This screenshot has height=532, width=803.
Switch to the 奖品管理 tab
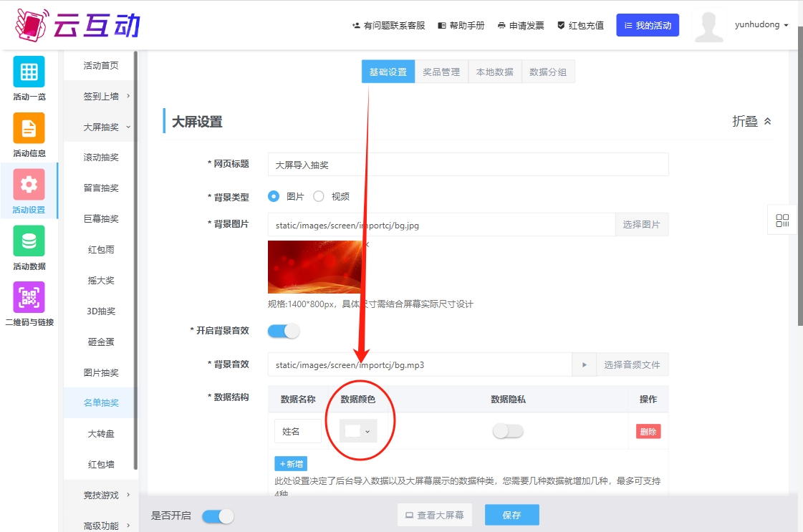[x=441, y=72]
